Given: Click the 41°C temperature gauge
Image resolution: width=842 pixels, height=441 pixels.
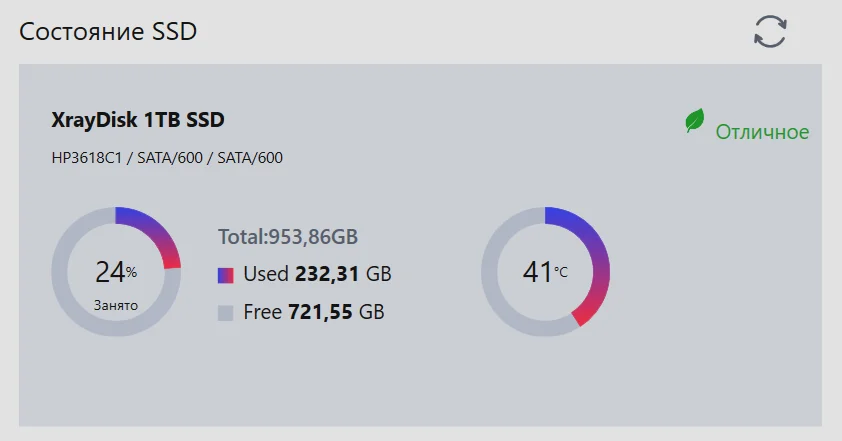Looking at the screenshot, I should (x=545, y=272).
